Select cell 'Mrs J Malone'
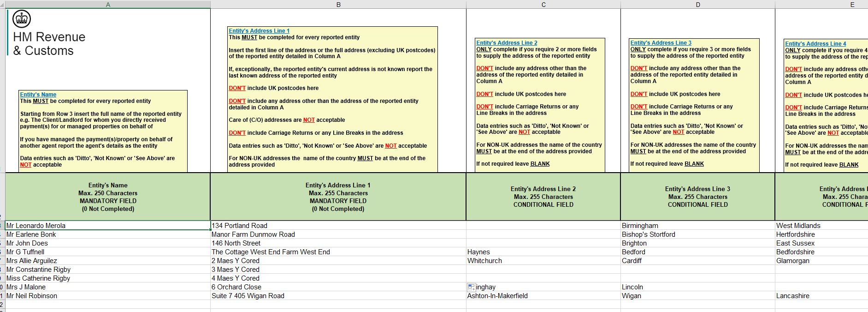 click(x=108, y=287)
